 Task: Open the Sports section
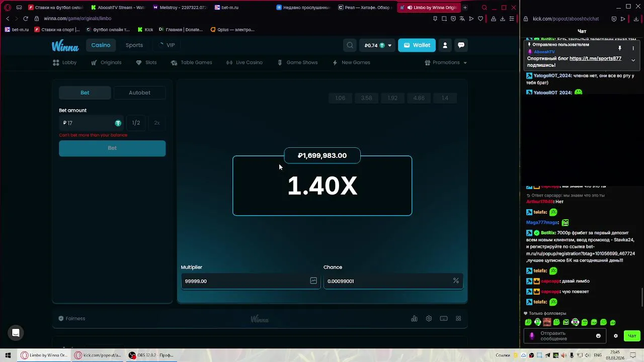(x=134, y=45)
